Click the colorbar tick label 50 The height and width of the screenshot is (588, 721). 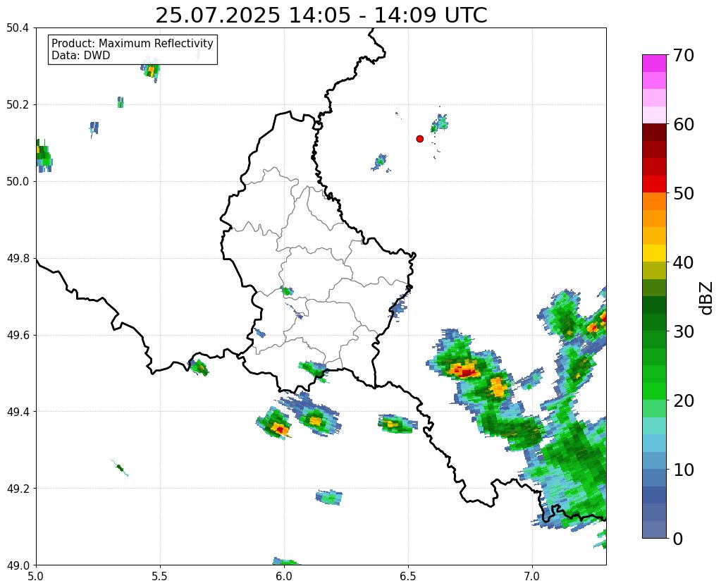(x=684, y=193)
